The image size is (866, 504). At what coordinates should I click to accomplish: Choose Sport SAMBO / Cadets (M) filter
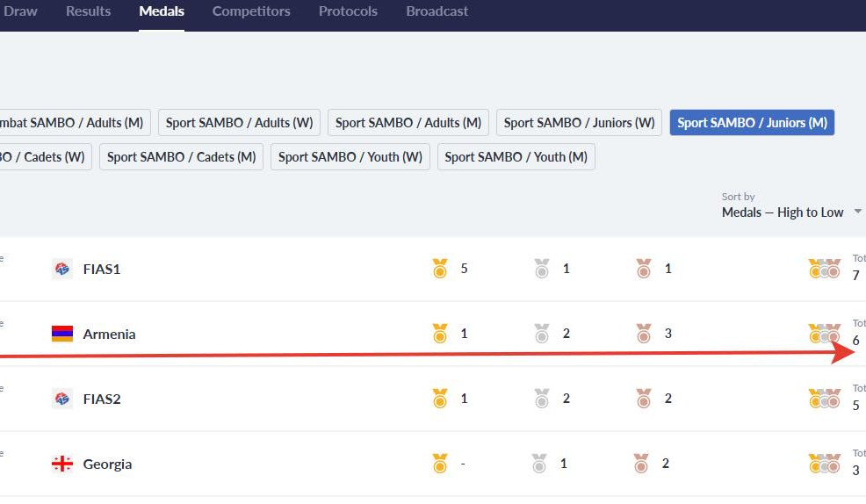coord(181,157)
